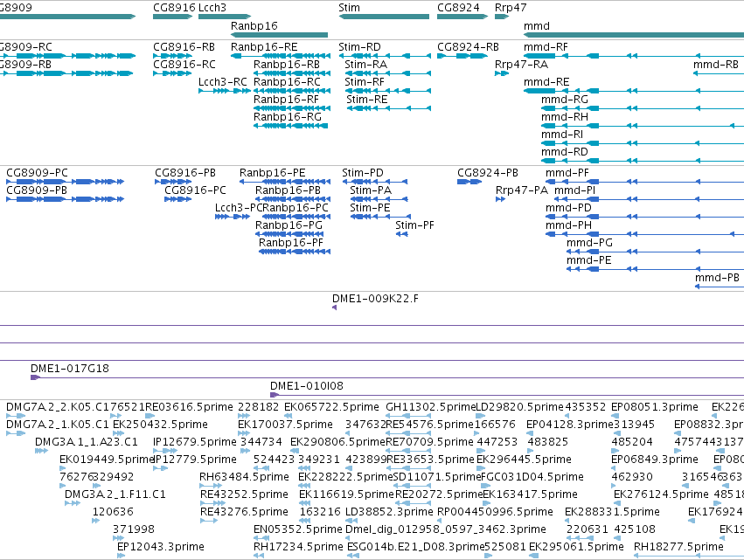This screenshot has width=744, height=560.
Task: Select protein CG8909-PB
Action: tap(65, 199)
